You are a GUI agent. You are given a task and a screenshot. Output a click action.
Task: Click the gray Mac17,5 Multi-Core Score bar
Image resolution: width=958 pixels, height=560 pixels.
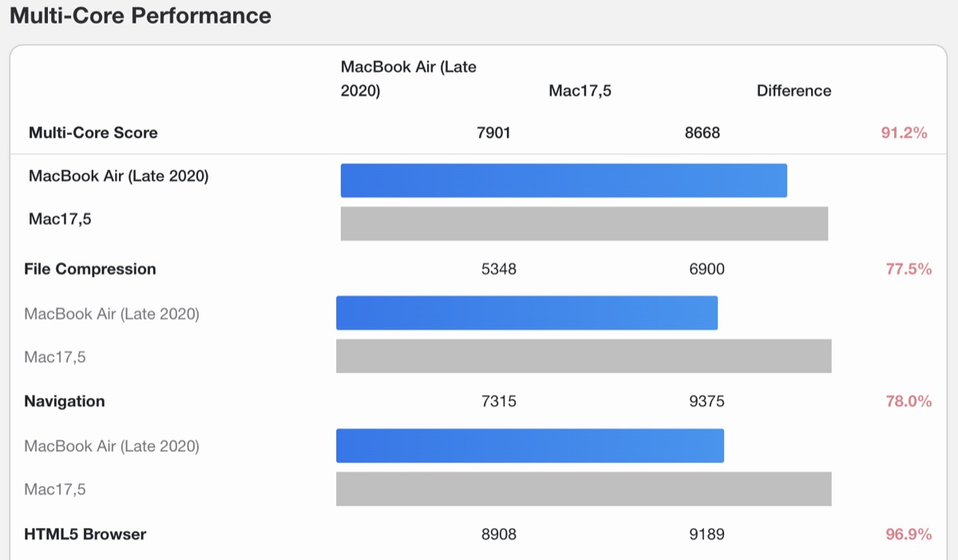(x=584, y=223)
